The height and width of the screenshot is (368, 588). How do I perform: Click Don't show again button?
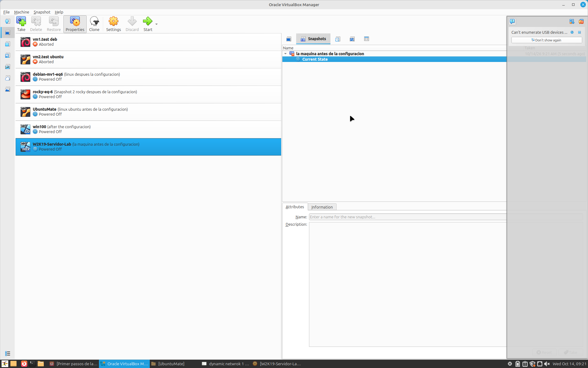(x=547, y=40)
